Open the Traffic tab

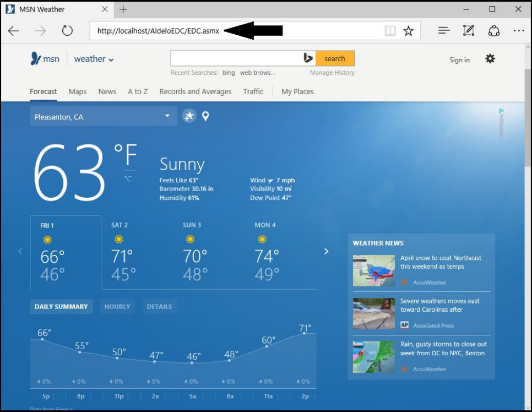(x=253, y=91)
